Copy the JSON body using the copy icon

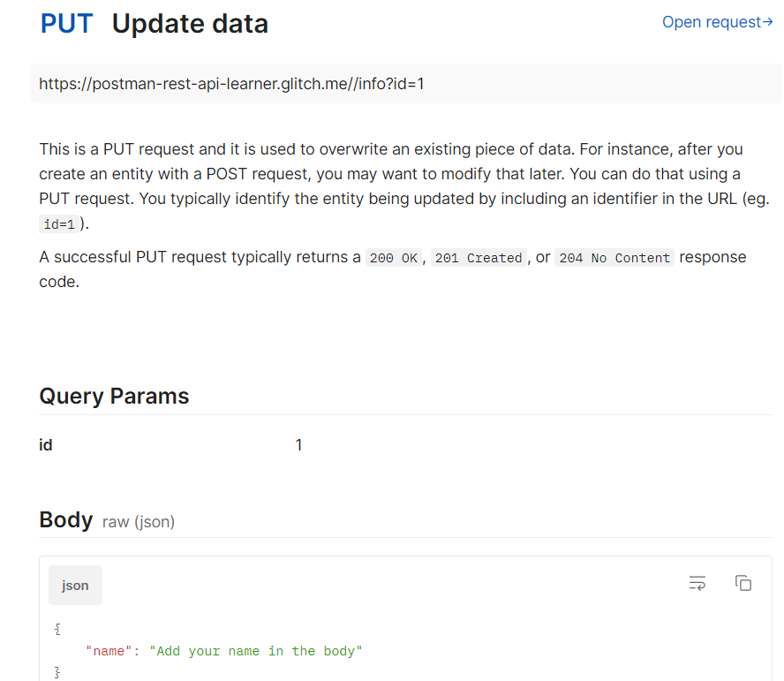tap(743, 583)
